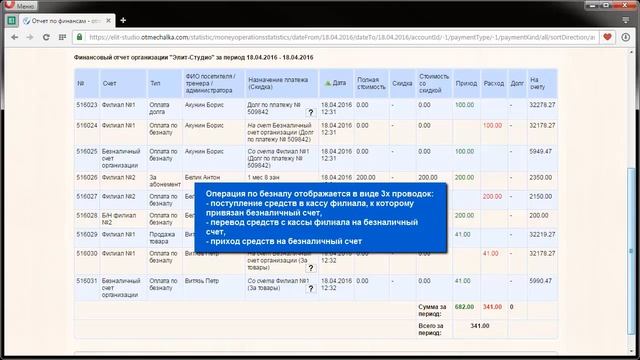Select row number 516026
The height and width of the screenshot is (360, 640).
(87, 178)
